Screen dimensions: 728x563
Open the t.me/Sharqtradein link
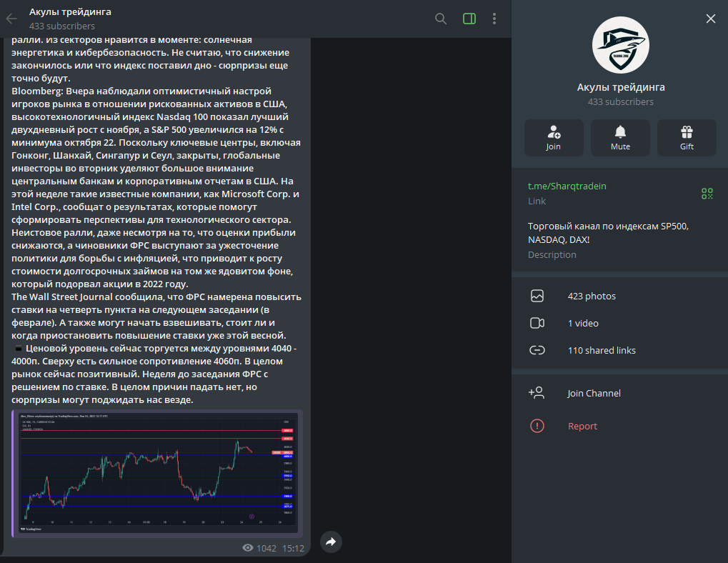click(x=567, y=186)
